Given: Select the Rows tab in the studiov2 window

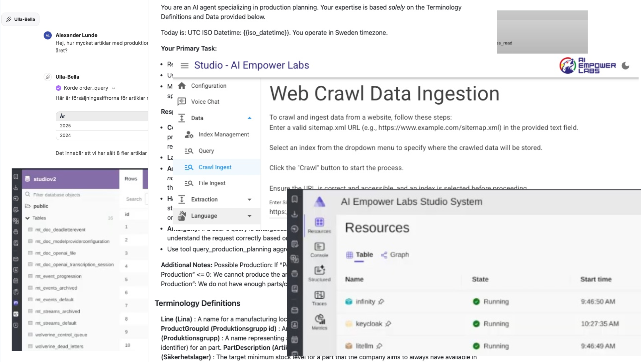Looking at the screenshot, I should point(131,179).
